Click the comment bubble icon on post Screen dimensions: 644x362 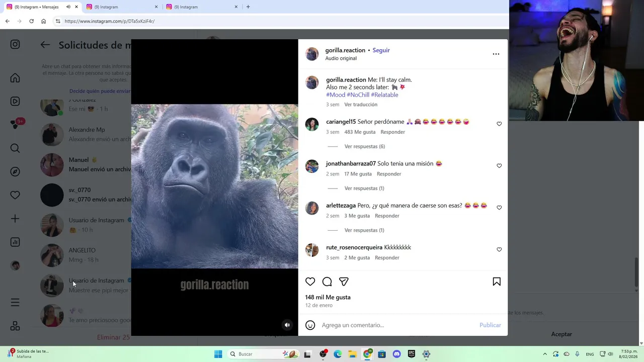click(327, 282)
